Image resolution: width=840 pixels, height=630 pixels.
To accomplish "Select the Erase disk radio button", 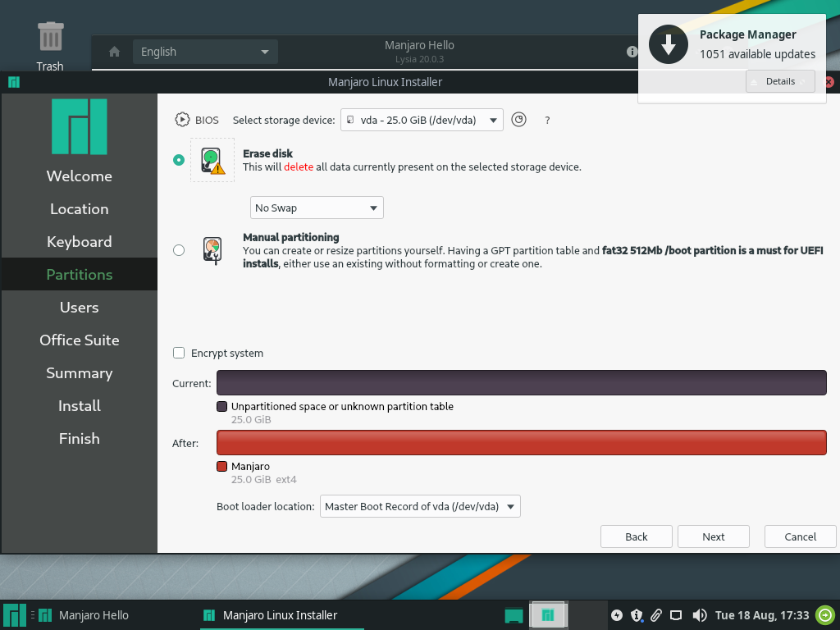I will (x=179, y=160).
